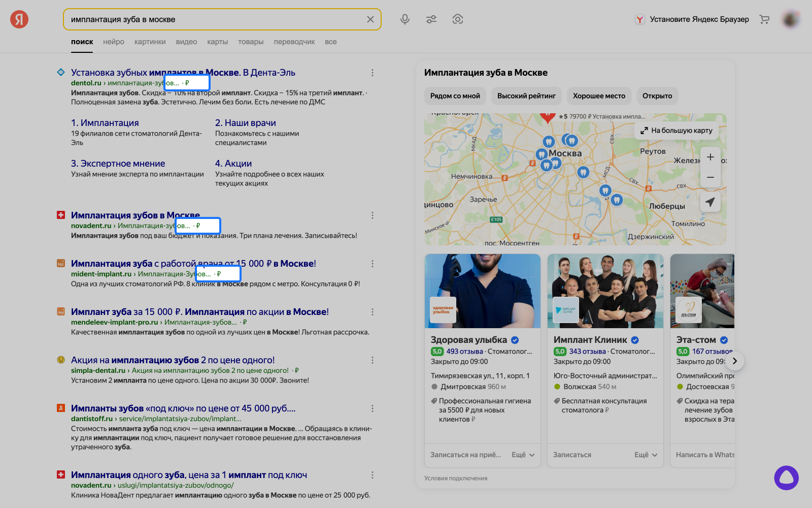This screenshot has width=812, height=508.
Task: Open Alice assistant purple button
Action: pyautogui.click(x=786, y=478)
